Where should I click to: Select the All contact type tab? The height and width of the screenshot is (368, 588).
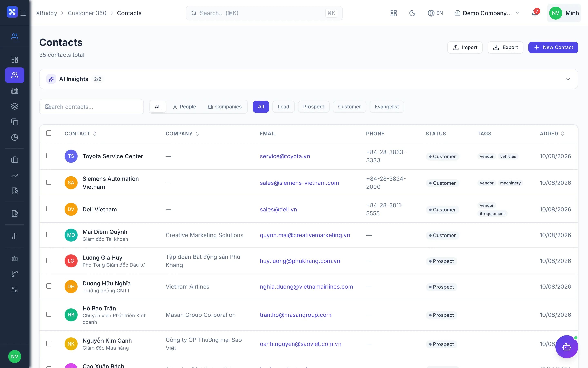coord(158,107)
